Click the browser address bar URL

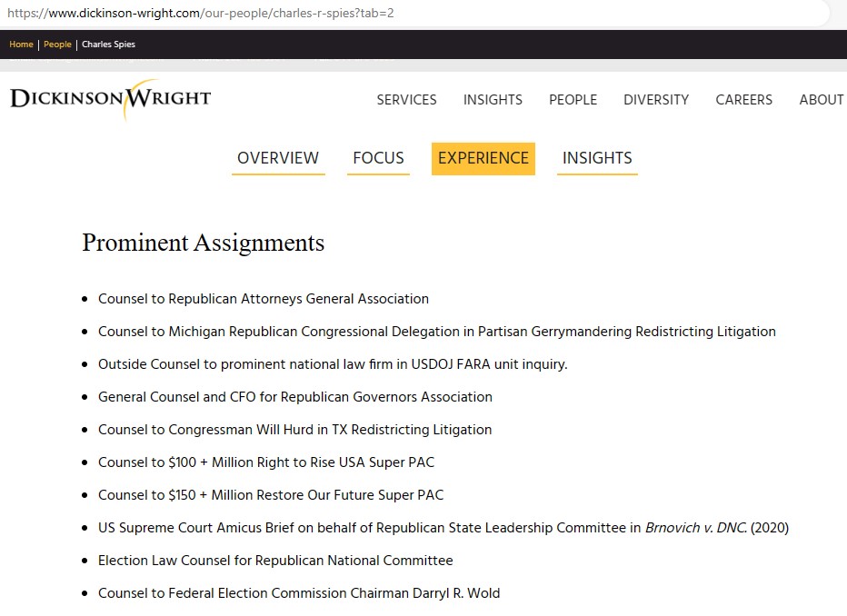point(201,13)
